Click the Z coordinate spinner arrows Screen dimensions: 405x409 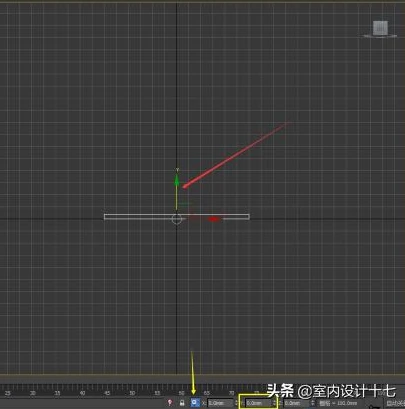click(313, 403)
